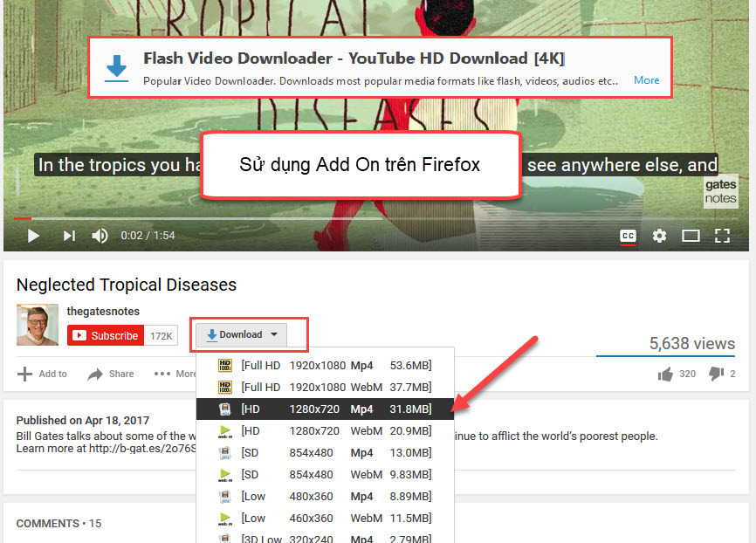Open video settings gear
The width and height of the screenshot is (756, 543).
click(659, 236)
